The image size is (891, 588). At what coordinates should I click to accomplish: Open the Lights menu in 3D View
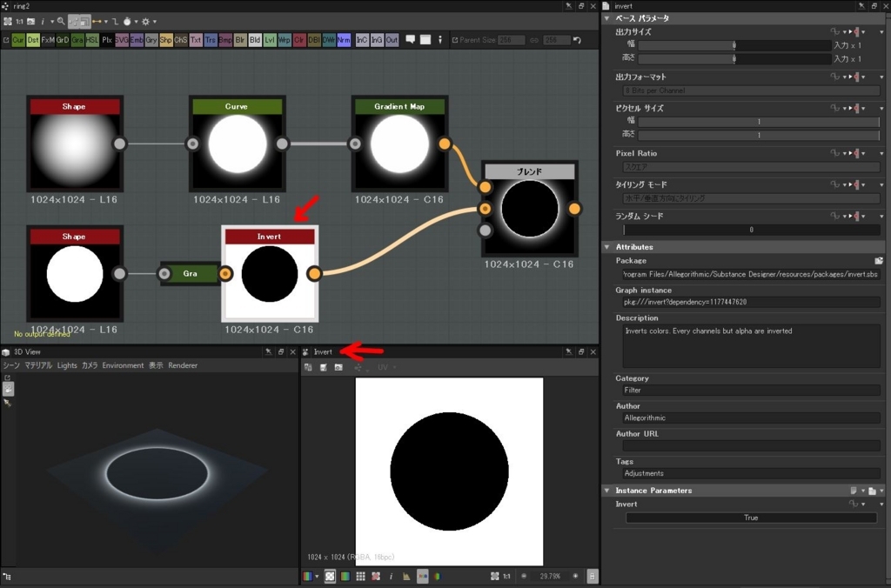67,365
